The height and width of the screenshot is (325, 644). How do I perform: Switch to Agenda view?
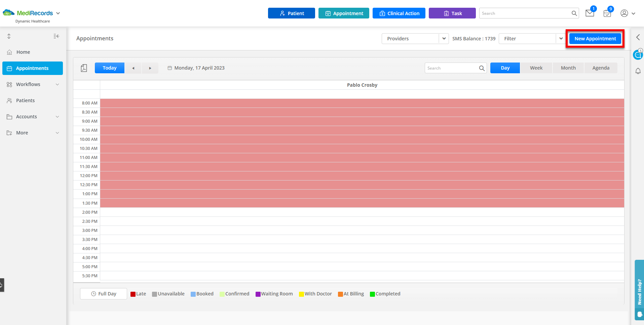coord(601,68)
